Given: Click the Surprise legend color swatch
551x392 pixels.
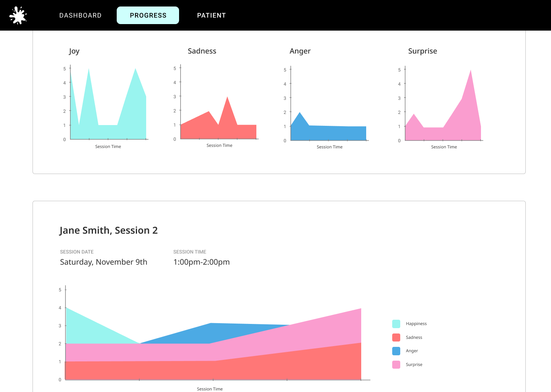Looking at the screenshot, I should point(396,364).
